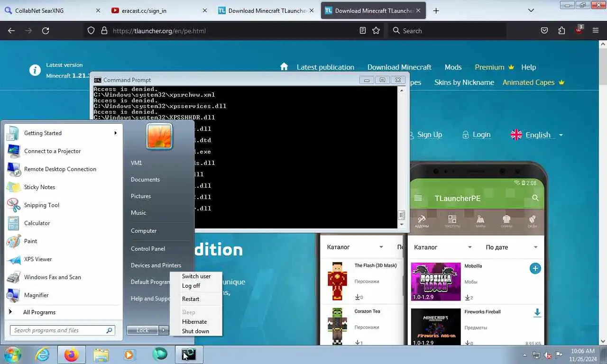
Task: Expand All Programs list
Action: coord(63,312)
